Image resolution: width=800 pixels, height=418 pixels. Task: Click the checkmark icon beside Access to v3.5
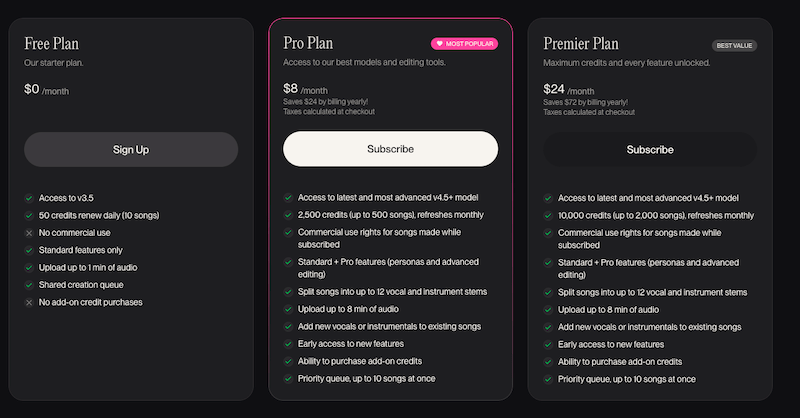[x=29, y=198]
